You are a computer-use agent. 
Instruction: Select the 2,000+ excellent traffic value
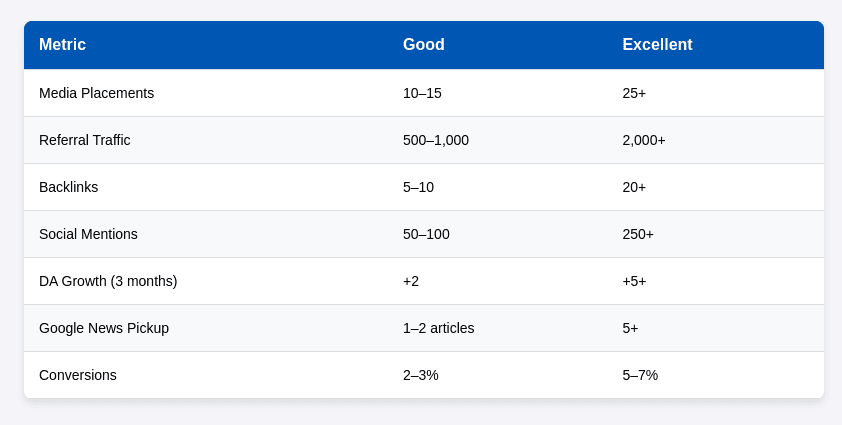(x=644, y=140)
